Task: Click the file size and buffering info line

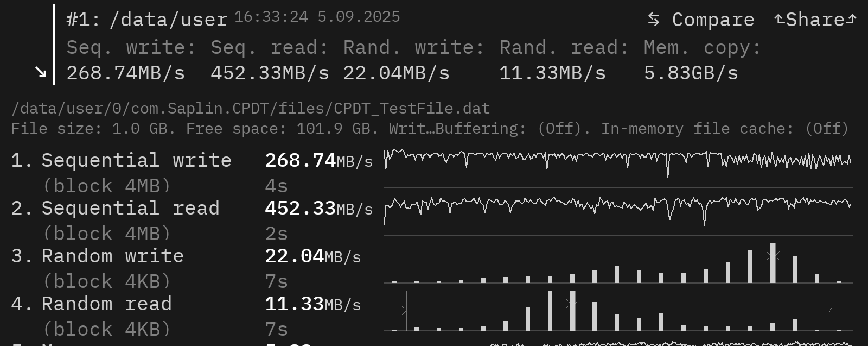Action: click(x=430, y=129)
